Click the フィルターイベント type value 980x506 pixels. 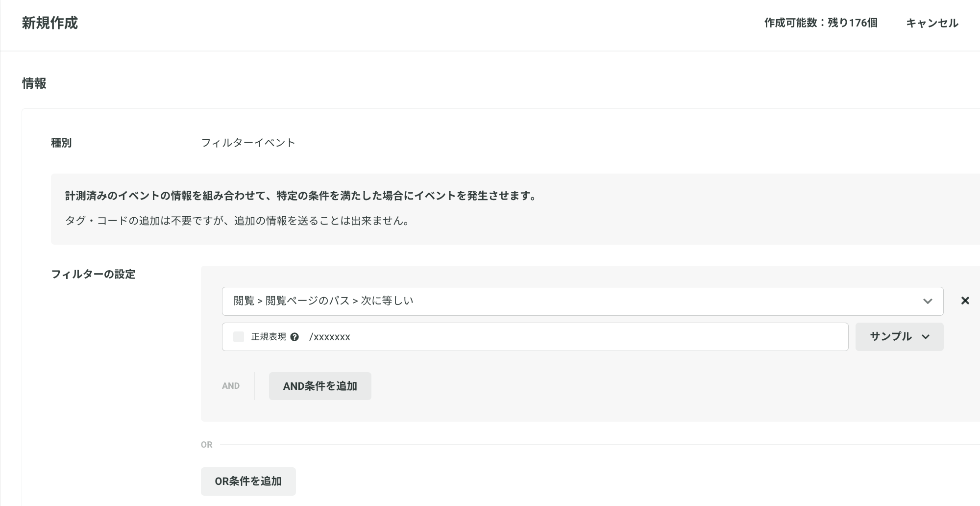[x=248, y=143]
